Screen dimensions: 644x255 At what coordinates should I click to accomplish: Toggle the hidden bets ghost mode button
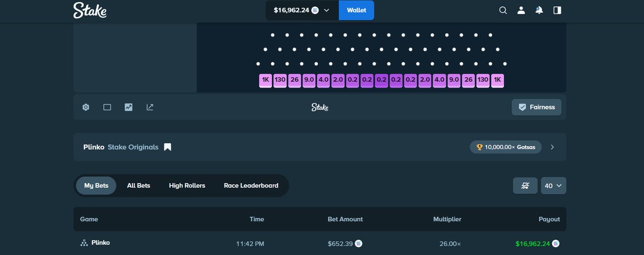[x=525, y=186]
